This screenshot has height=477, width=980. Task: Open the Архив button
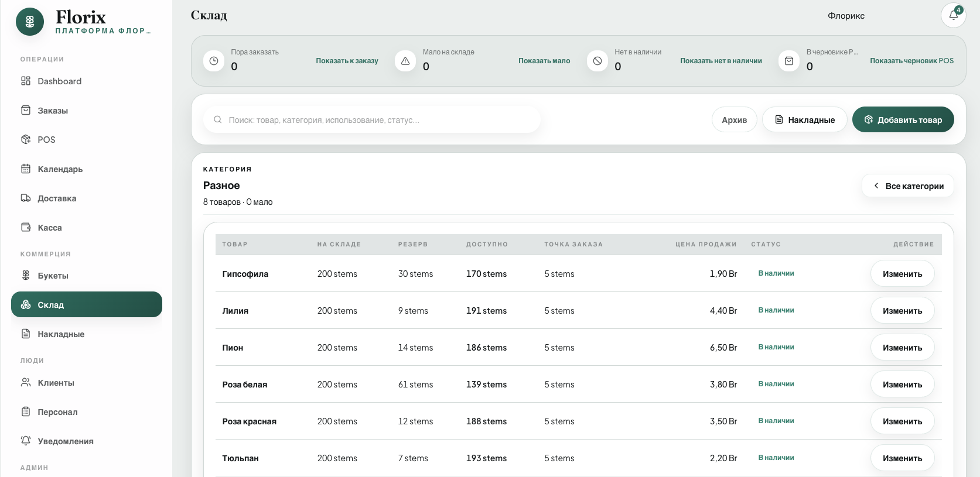point(735,119)
